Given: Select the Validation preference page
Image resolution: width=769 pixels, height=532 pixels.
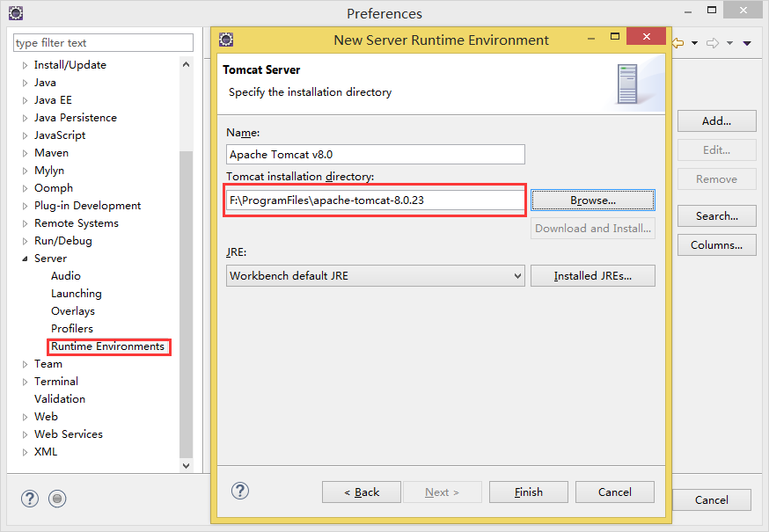Looking at the screenshot, I should [60, 398].
